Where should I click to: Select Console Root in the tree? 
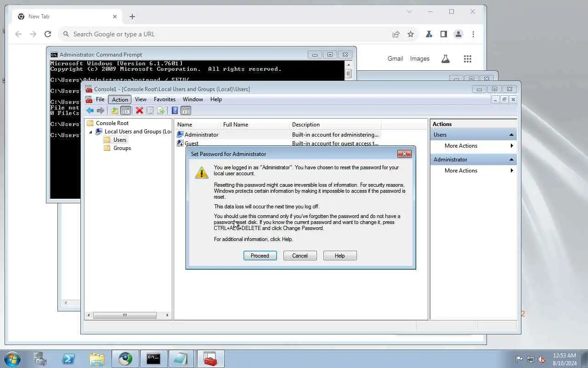click(112, 123)
